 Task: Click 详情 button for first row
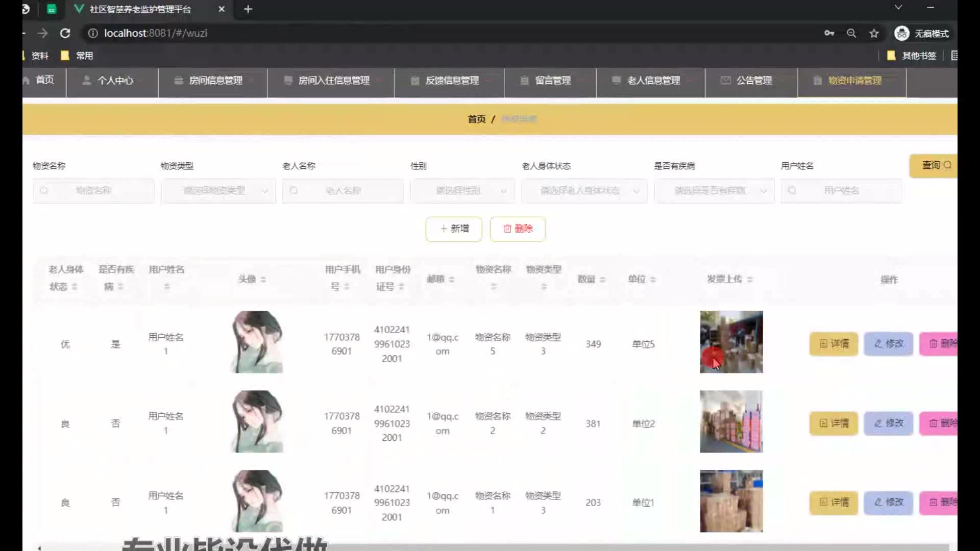pos(834,344)
